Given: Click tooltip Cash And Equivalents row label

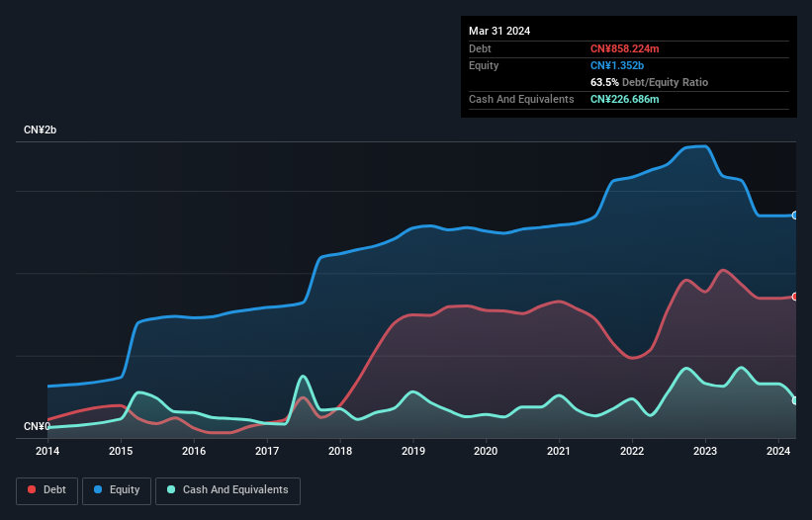Looking at the screenshot, I should tap(521, 99).
